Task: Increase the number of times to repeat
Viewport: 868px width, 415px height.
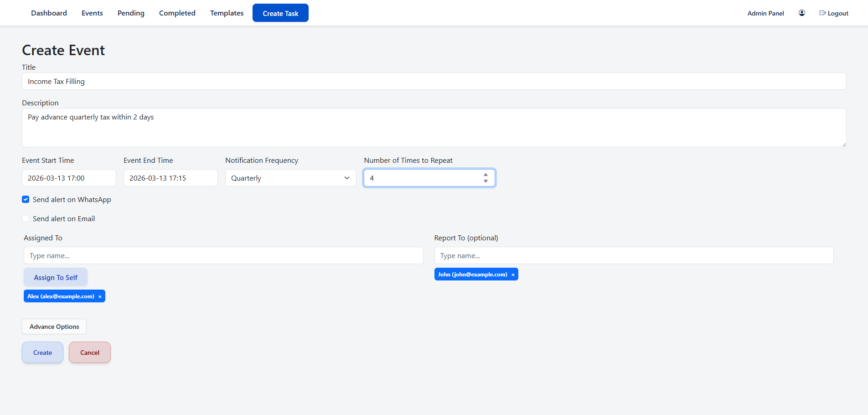Action: point(486,175)
